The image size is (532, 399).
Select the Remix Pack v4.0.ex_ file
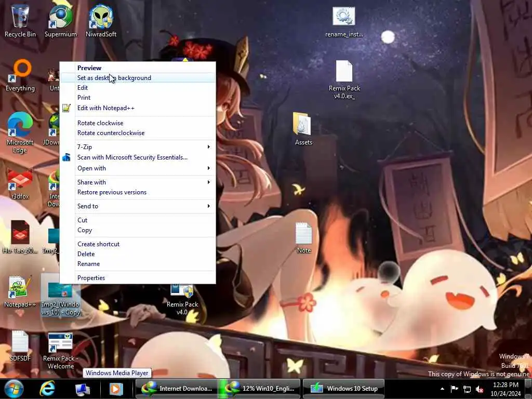[344, 79]
